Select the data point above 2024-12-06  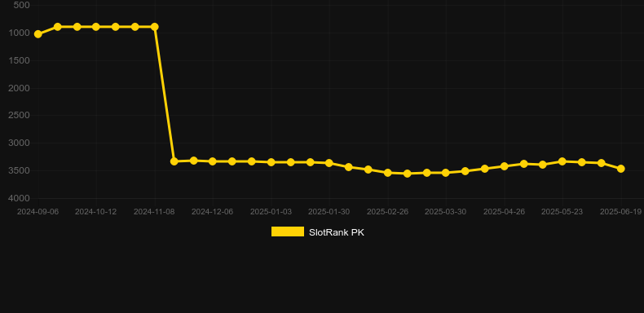click(x=213, y=161)
